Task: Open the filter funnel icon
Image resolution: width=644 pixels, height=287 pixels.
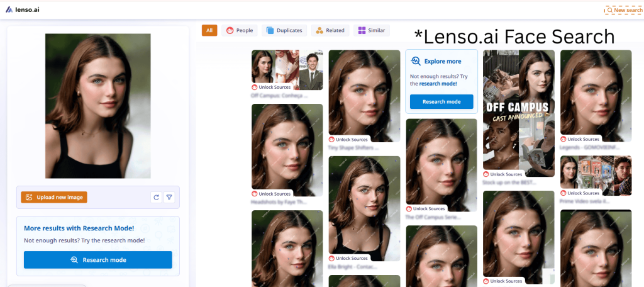Action: [169, 198]
